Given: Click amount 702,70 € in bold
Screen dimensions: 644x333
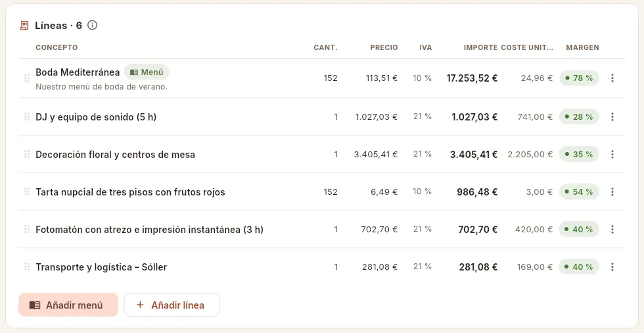Looking at the screenshot, I should tap(478, 230).
